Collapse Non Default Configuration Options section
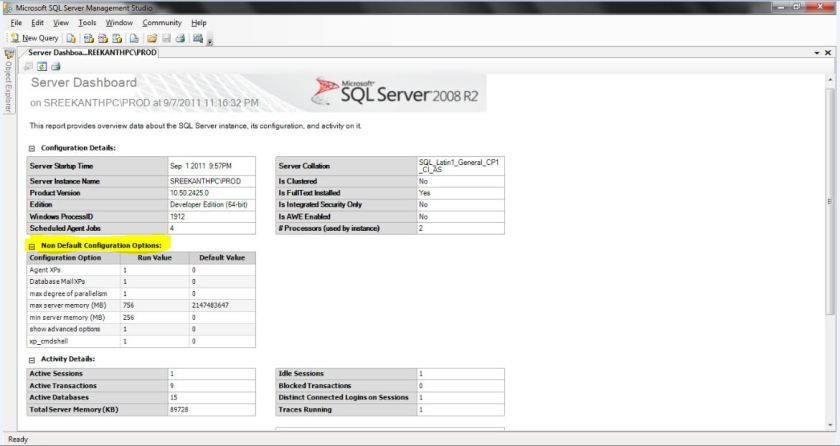 click(x=33, y=245)
